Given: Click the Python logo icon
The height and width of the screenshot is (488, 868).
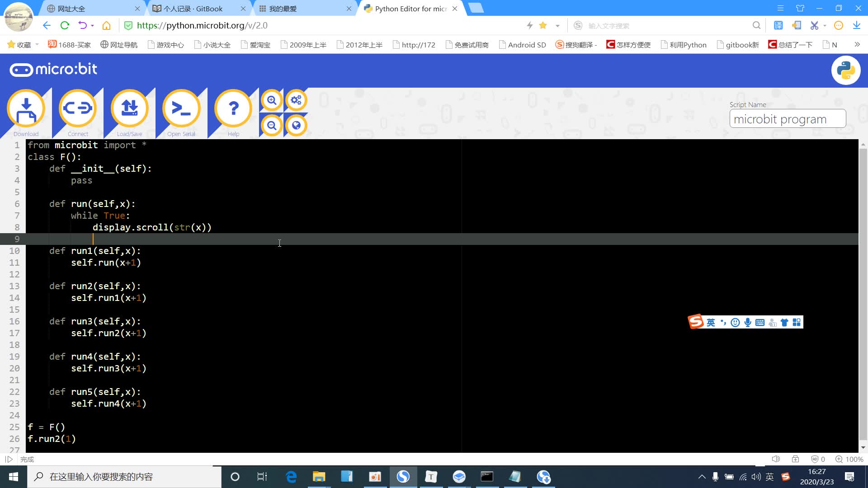Looking at the screenshot, I should pyautogui.click(x=845, y=70).
